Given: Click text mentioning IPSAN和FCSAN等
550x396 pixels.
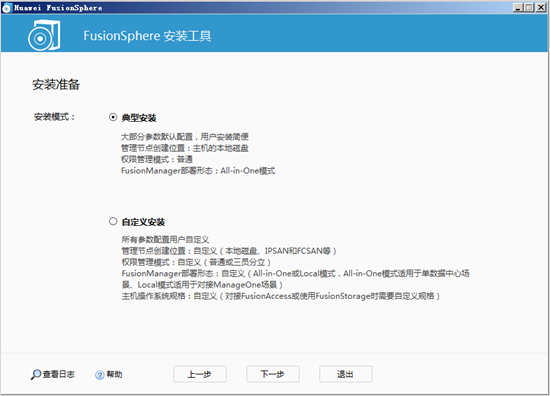Looking at the screenshot, I should tap(229, 251).
